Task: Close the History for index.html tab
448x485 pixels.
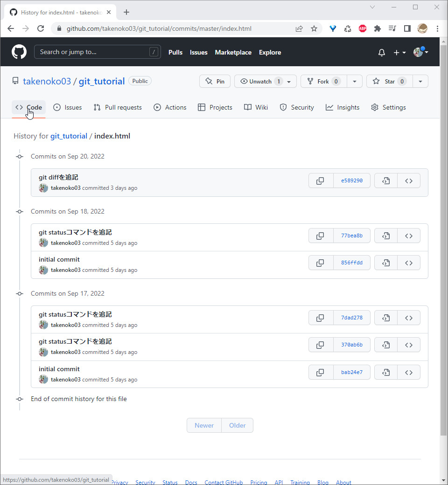Action: (x=109, y=13)
